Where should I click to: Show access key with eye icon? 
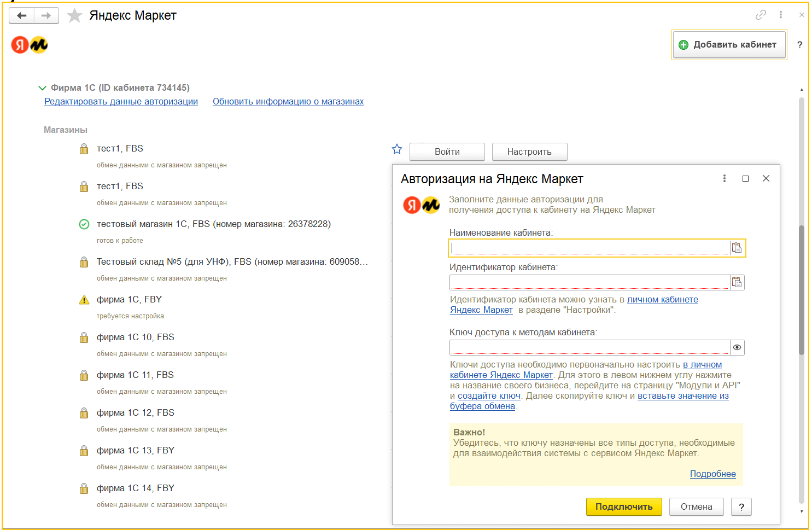pos(737,347)
